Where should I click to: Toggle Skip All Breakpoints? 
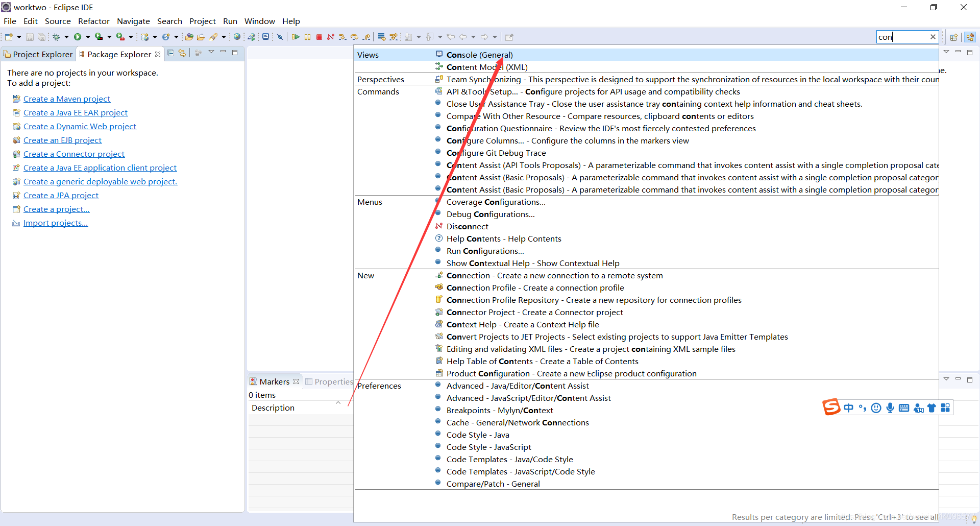point(280,37)
